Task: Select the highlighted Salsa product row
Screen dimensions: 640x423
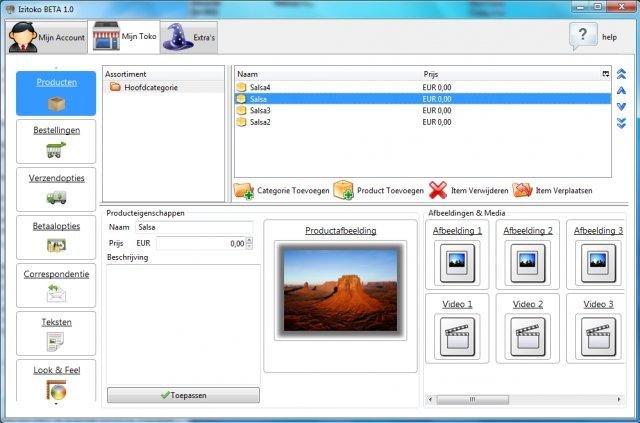Action: coord(422,99)
